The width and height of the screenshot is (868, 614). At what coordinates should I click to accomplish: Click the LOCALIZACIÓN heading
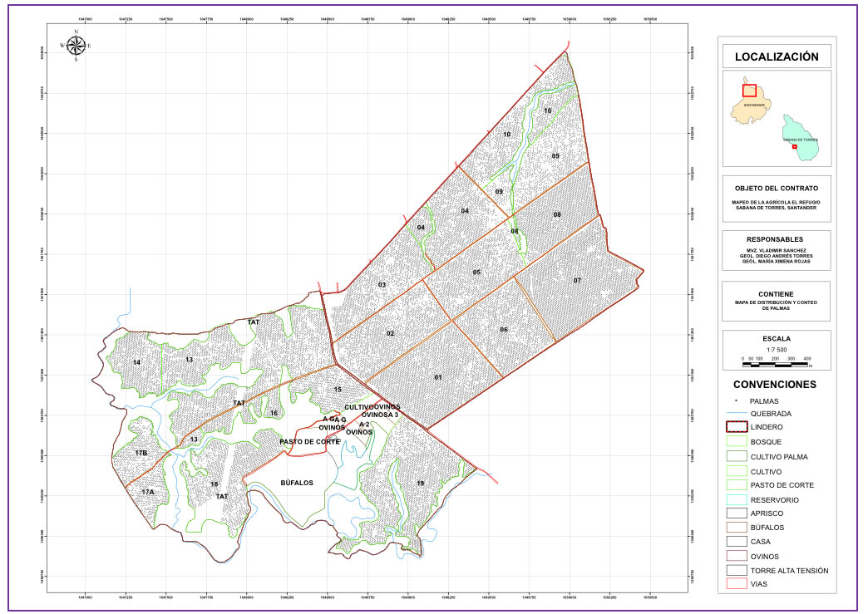point(776,56)
